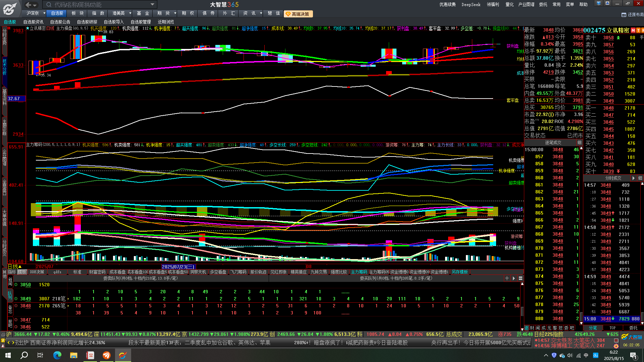Click the 分时成交 scroll-down arrow
The height and width of the screenshot is (362, 644).
point(642,323)
